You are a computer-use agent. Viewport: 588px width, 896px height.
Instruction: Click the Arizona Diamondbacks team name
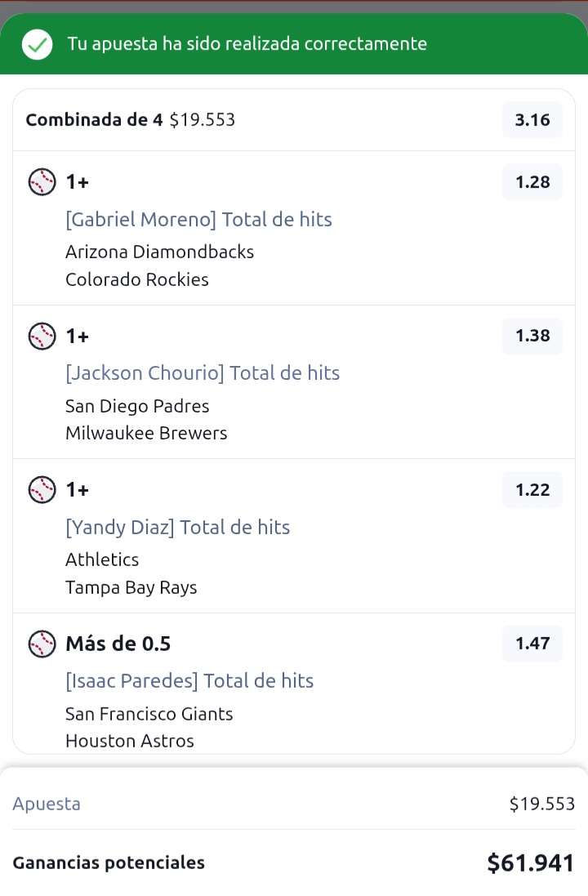[x=159, y=252]
